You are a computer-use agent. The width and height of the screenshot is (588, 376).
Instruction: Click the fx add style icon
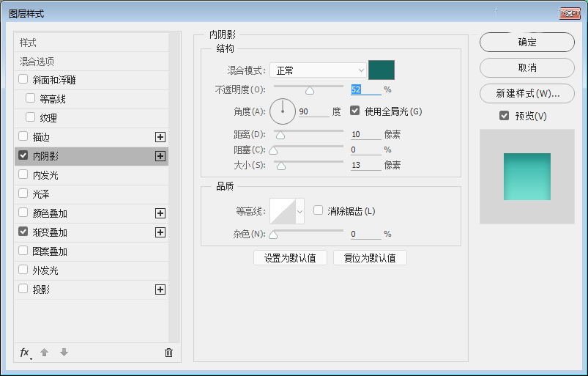(x=25, y=353)
